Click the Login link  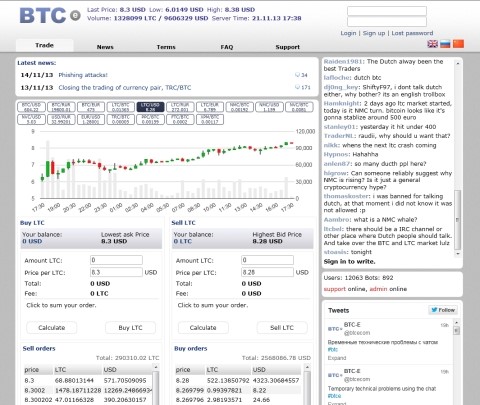tap(348, 33)
